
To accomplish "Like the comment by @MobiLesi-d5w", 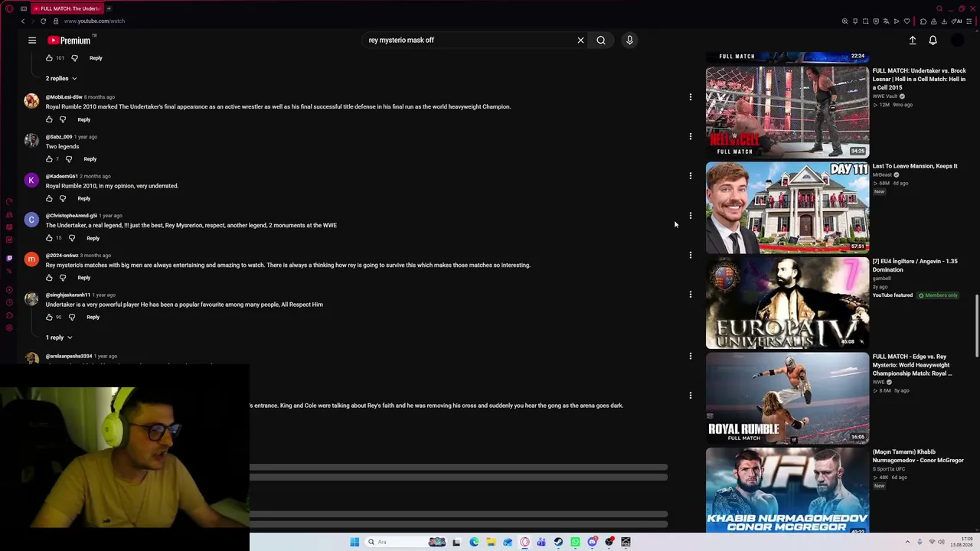I will click(49, 119).
